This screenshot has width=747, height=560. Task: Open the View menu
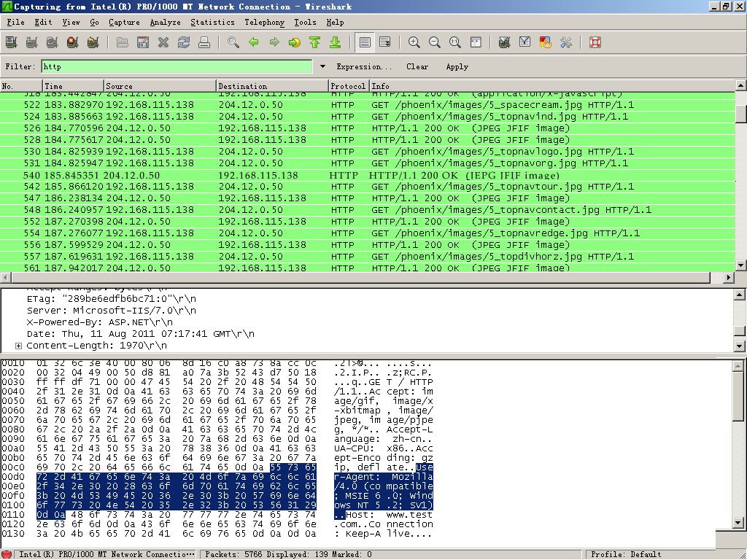click(x=71, y=23)
